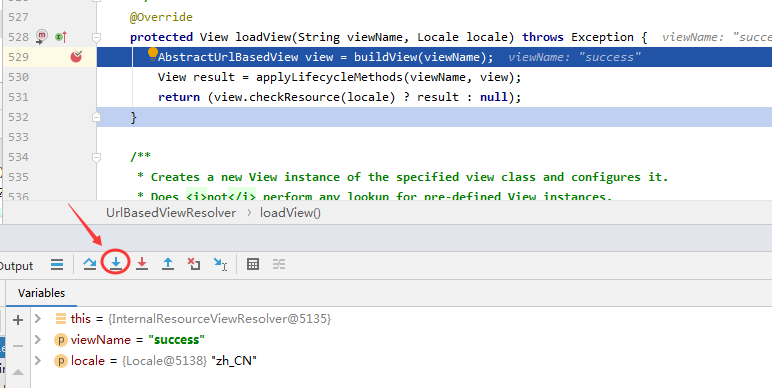Click line number 531 in the gutter

pyautogui.click(x=18, y=97)
